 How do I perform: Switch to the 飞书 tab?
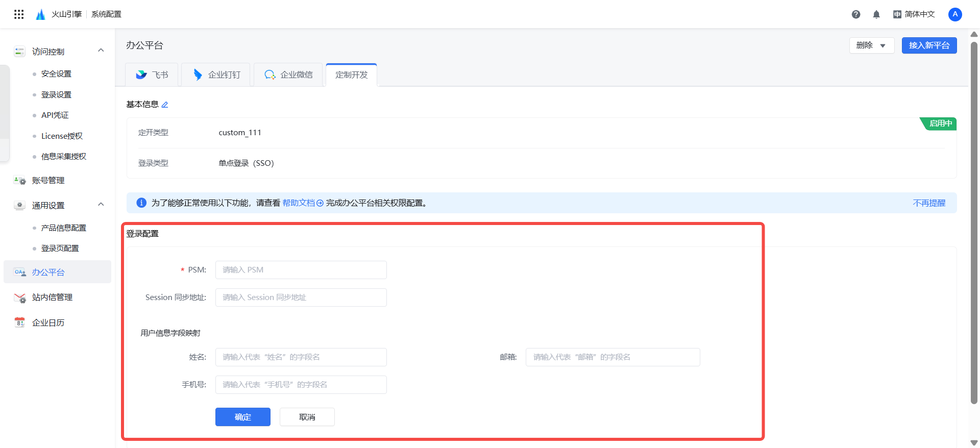tap(152, 75)
